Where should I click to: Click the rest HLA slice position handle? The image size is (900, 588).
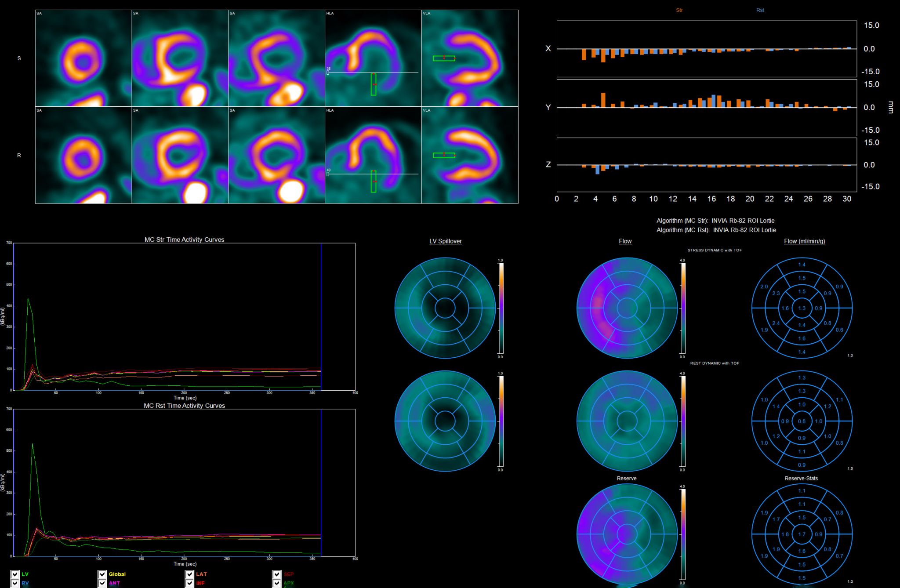click(328, 174)
